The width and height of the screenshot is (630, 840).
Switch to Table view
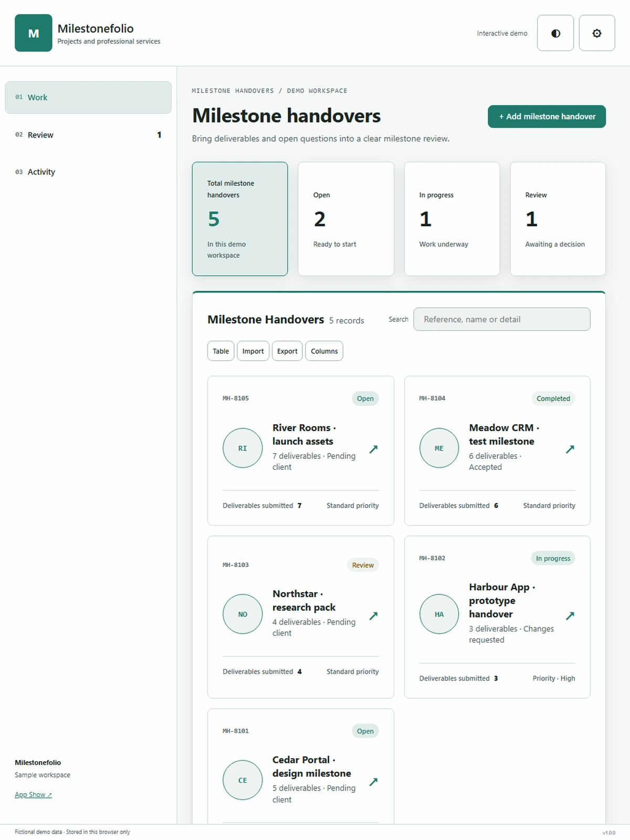click(x=220, y=351)
